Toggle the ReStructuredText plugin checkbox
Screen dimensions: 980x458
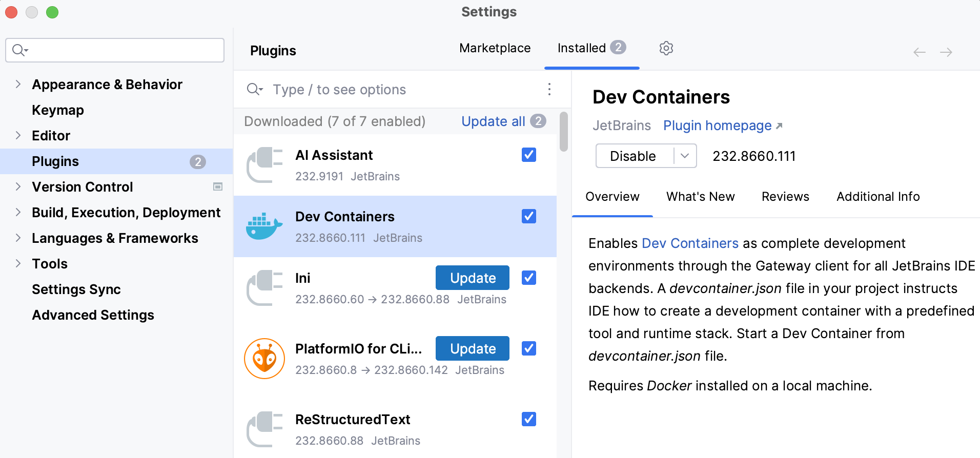coord(529,419)
